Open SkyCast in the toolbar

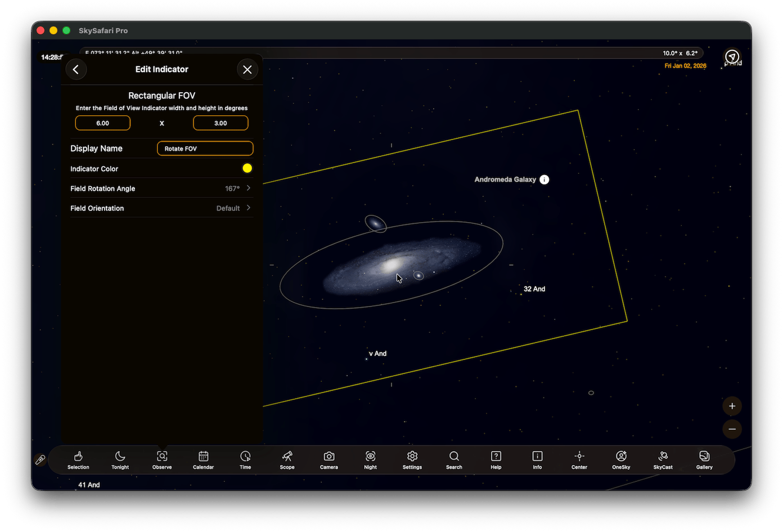tap(663, 460)
